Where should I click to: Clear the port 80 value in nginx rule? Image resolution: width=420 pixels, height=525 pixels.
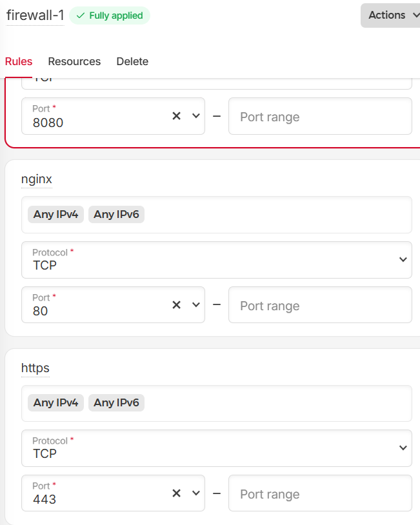(177, 304)
